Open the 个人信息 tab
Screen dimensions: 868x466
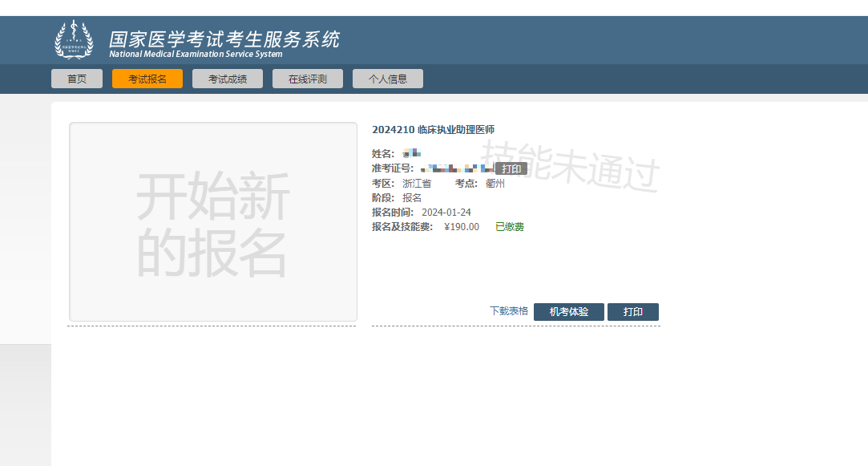[388, 79]
